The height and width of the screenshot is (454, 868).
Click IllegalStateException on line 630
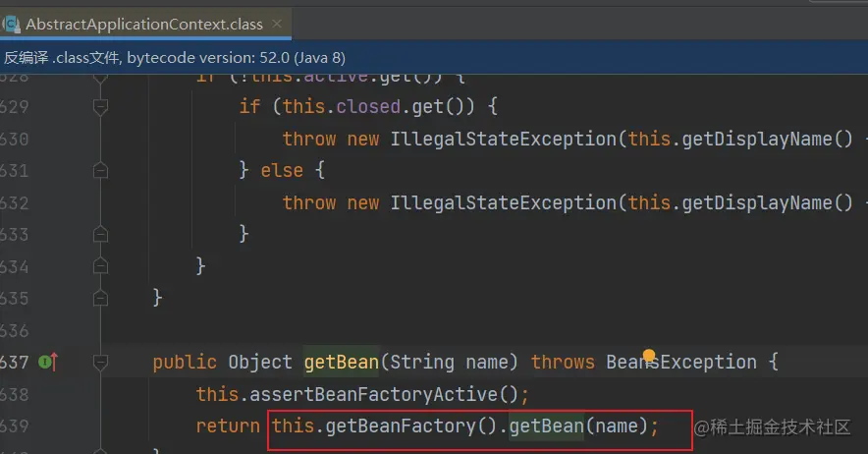point(503,139)
